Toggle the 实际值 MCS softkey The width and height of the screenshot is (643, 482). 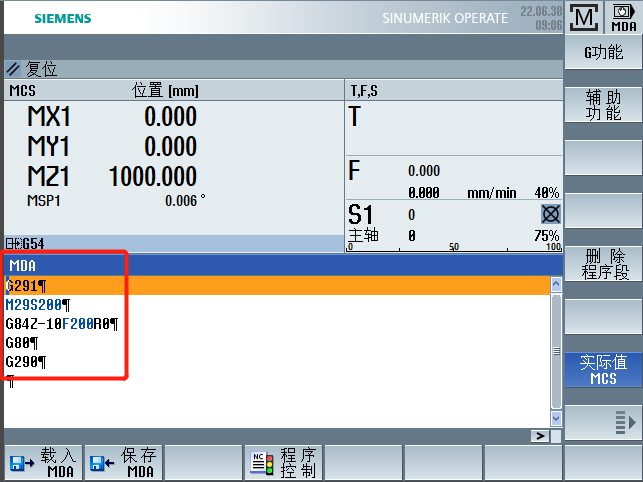pos(603,370)
